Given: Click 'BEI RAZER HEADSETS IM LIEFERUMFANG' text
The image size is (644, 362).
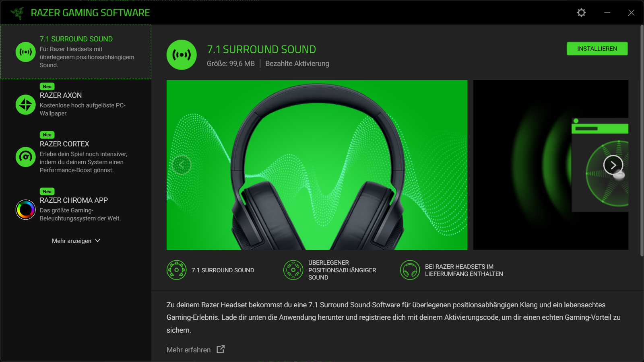Looking at the screenshot, I should (x=464, y=270).
